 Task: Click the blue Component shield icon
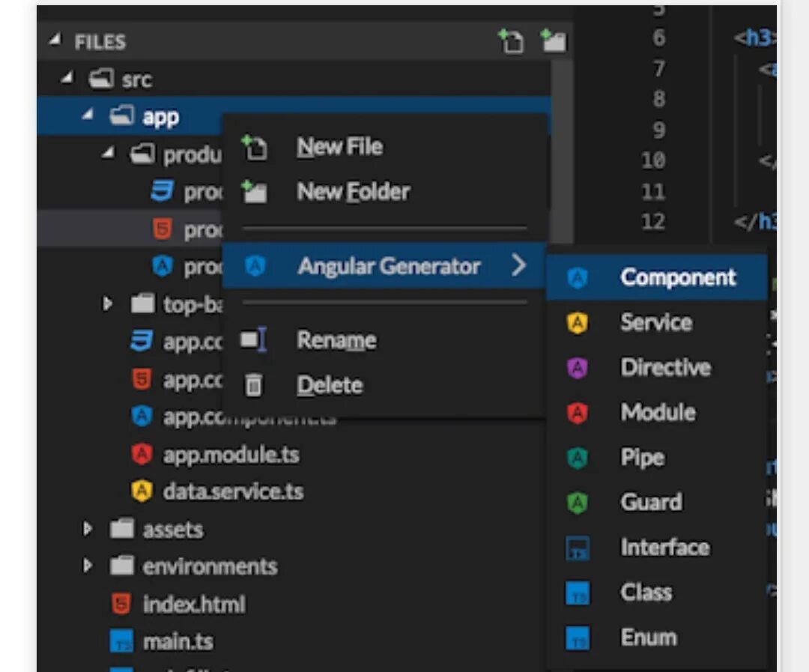578,278
